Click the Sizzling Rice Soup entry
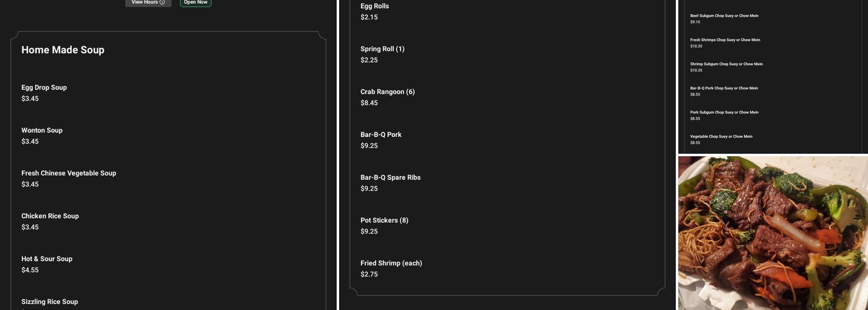 point(50,302)
